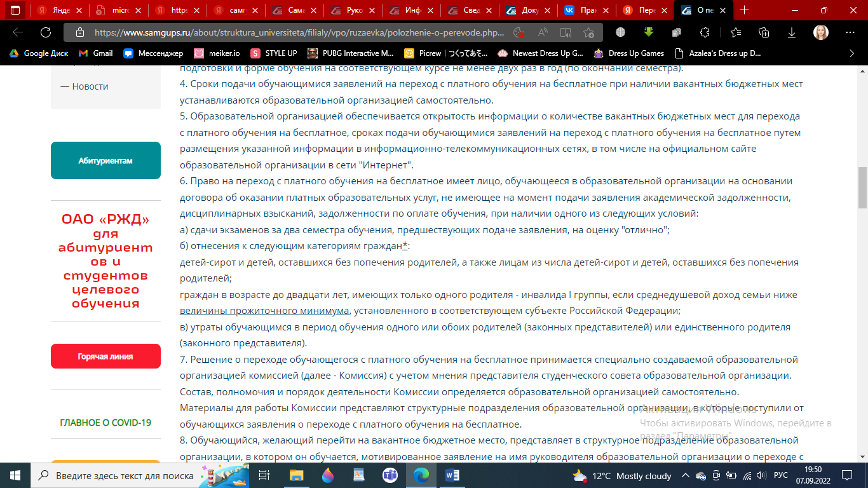Image resolution: width=868 pixels, height=488 pixels.
Task: Click the green download arrow extension
Action: tap(649, 32)
